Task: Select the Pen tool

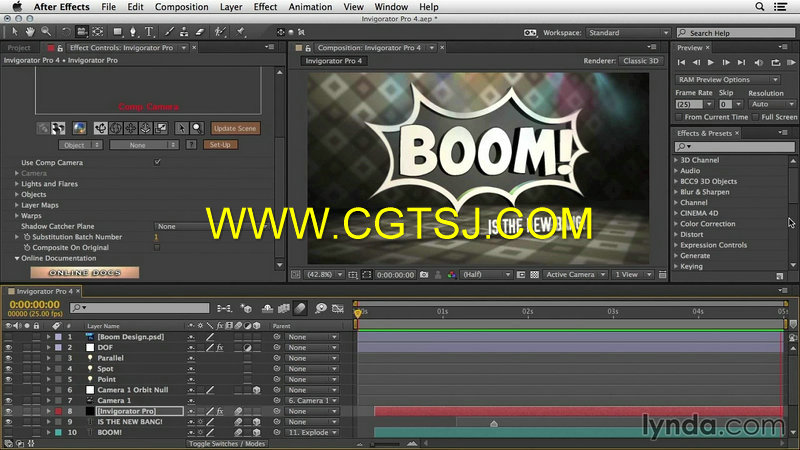Action: [x=133, y=32]
